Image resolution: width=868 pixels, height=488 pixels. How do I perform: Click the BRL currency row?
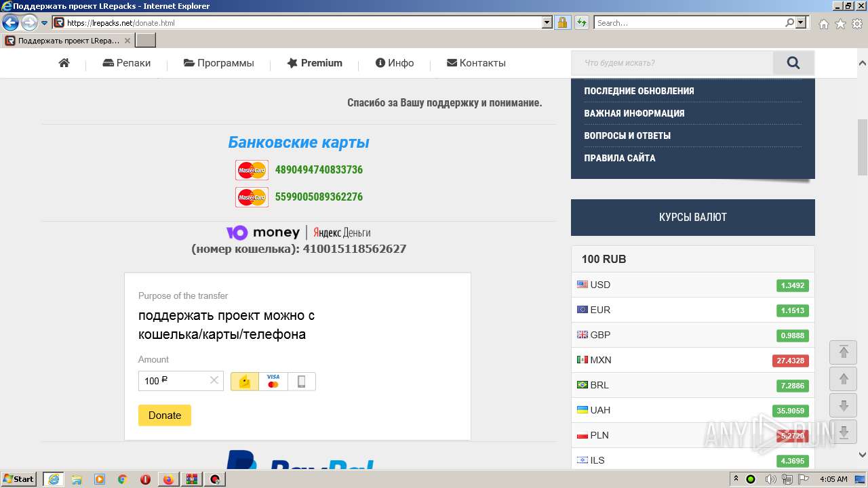pyautogui.click(x=692, y=385)
